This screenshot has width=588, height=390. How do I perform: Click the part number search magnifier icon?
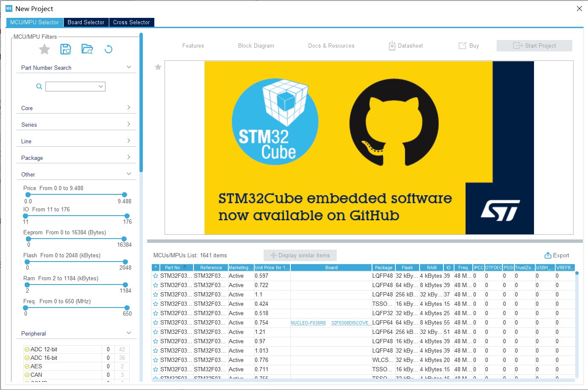[39, 86]
